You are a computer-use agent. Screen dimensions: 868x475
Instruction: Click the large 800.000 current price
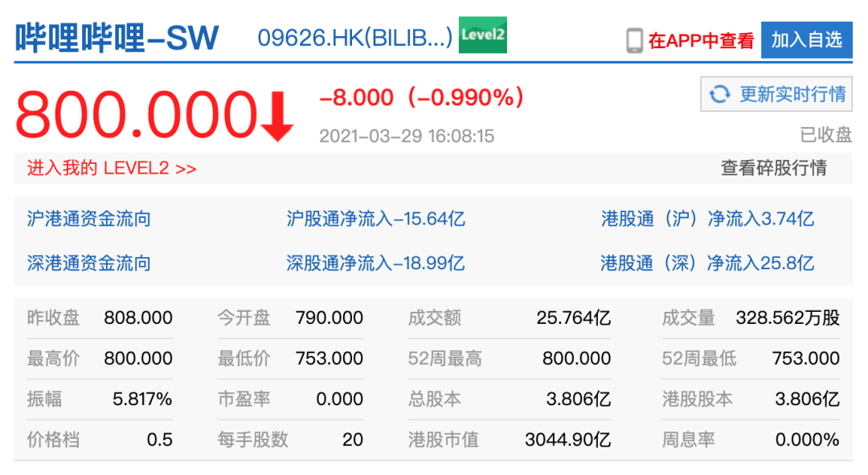(x=136, y=115)
